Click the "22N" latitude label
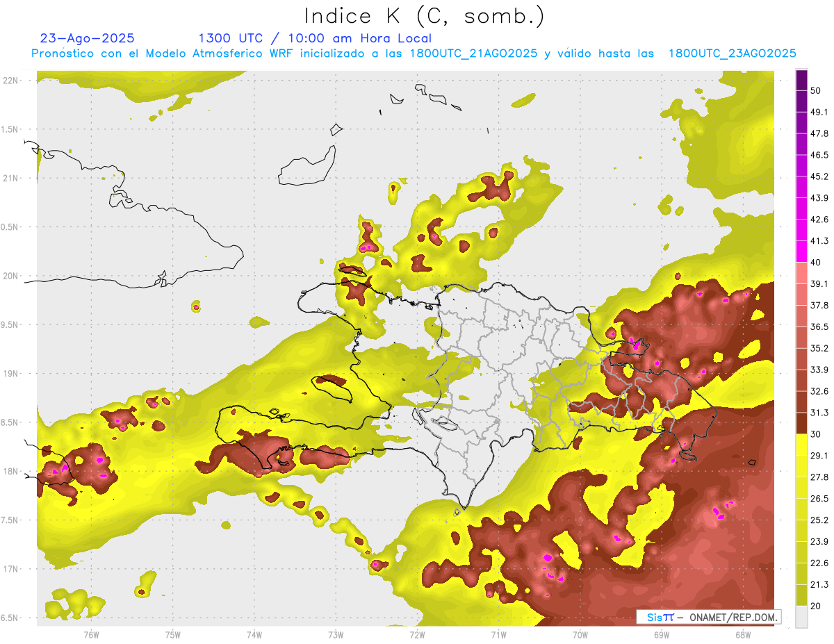The width and height of the screenshot is (834, 644). [x=10, y=80]
